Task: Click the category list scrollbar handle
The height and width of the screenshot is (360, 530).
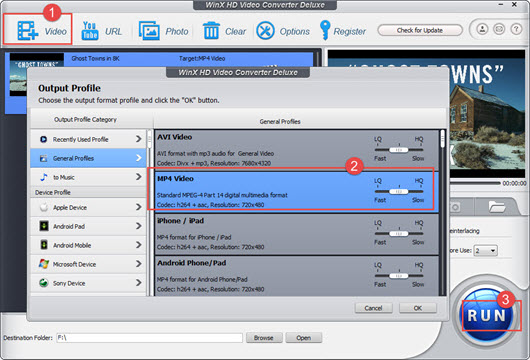Action: 149,139
